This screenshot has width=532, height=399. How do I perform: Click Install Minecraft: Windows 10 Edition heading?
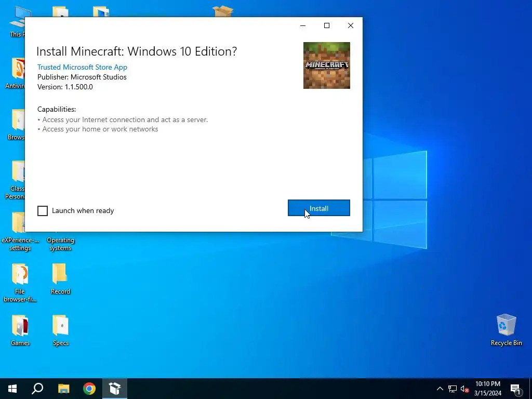(137, 51)
